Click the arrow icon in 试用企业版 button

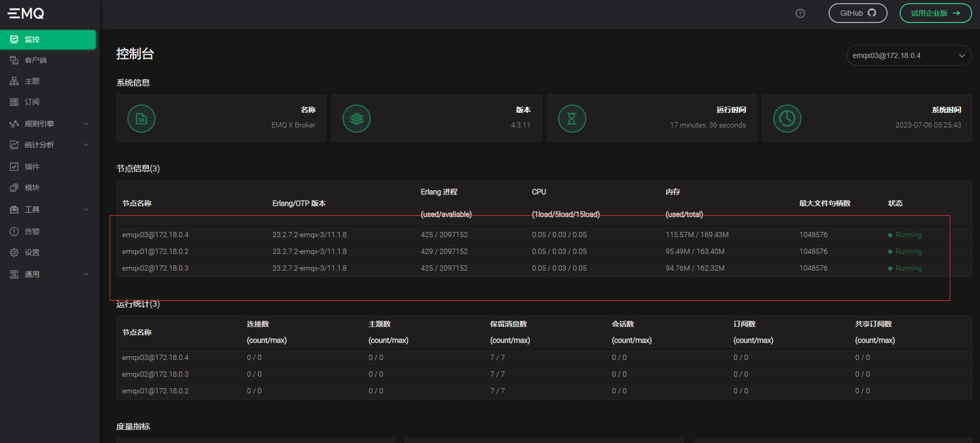click(x=957, y=13)
